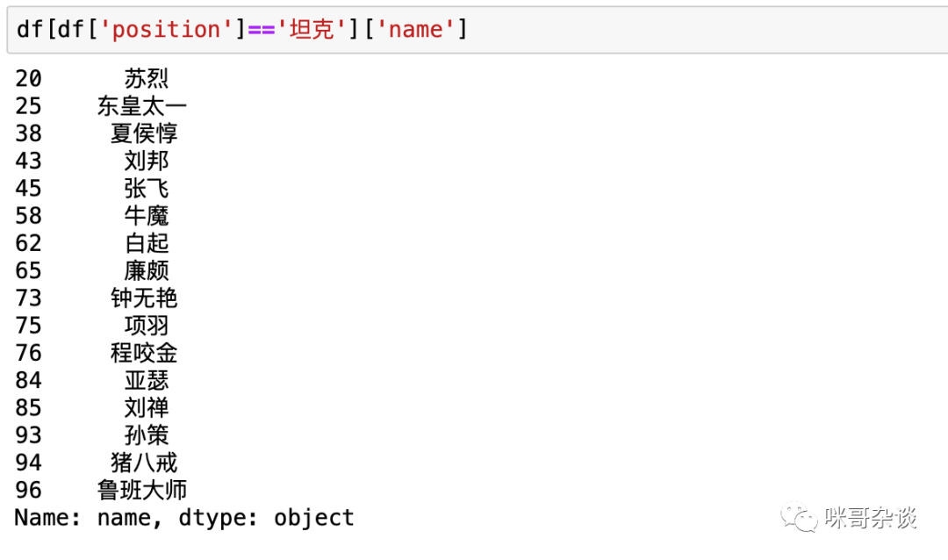Click the '坦克' string in code

(x=312, y=29)
